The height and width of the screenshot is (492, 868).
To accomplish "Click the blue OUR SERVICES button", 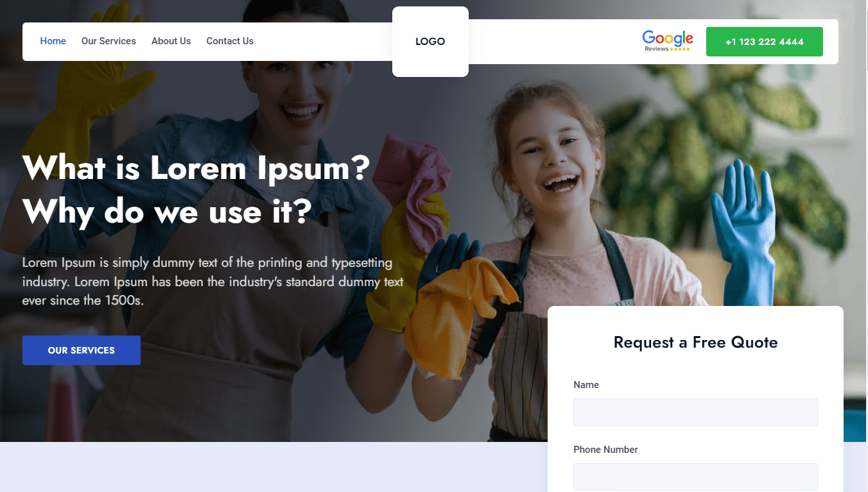I will click(82, 350).
